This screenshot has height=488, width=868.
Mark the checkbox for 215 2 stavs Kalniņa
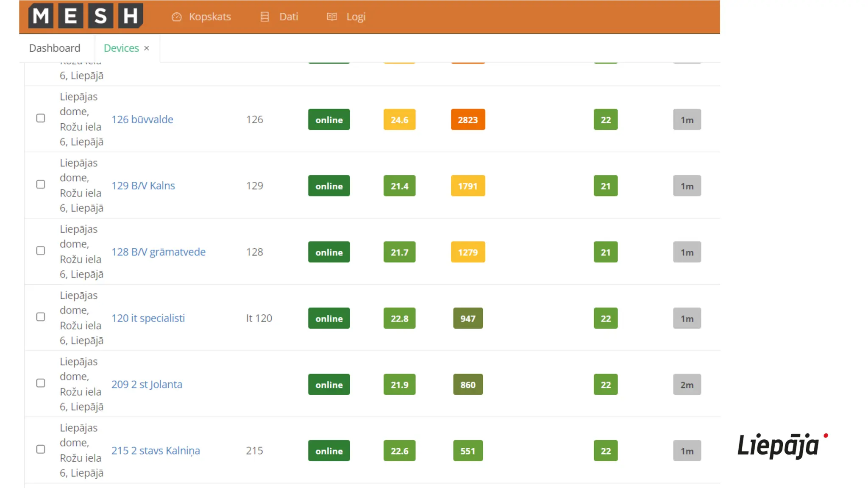tap(41, 449)
